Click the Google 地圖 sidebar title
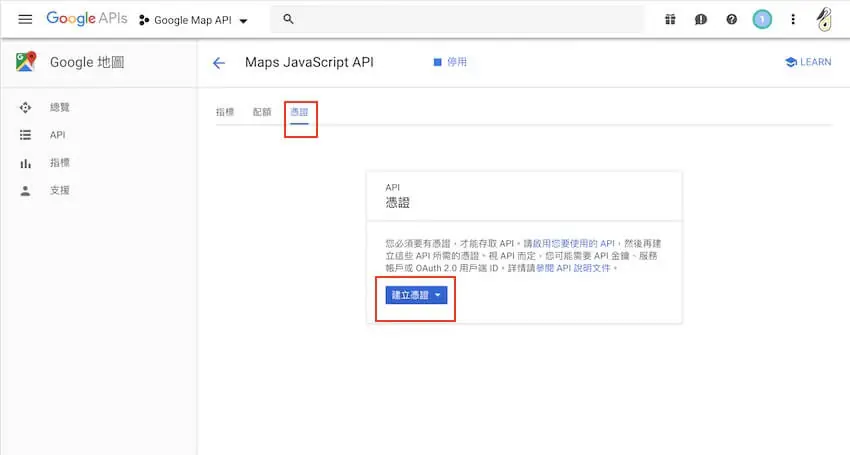The height and width of the screenshot is (455, 850). coord(87,62)
